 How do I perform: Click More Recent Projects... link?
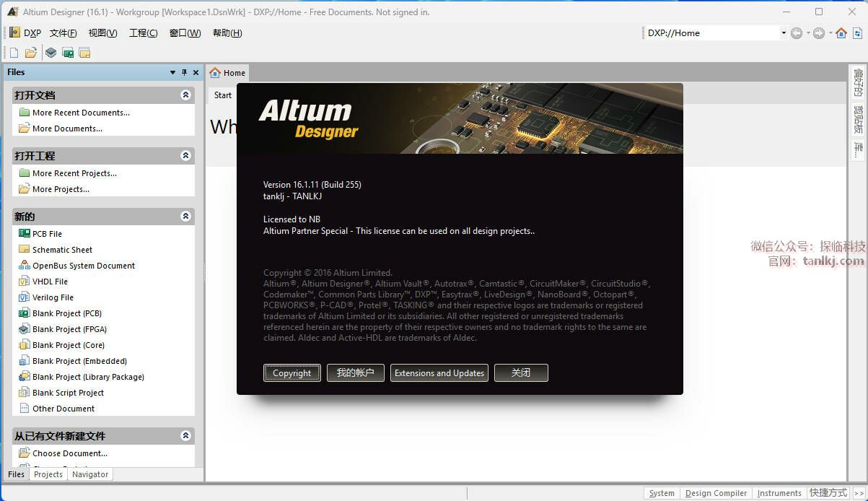74,173
